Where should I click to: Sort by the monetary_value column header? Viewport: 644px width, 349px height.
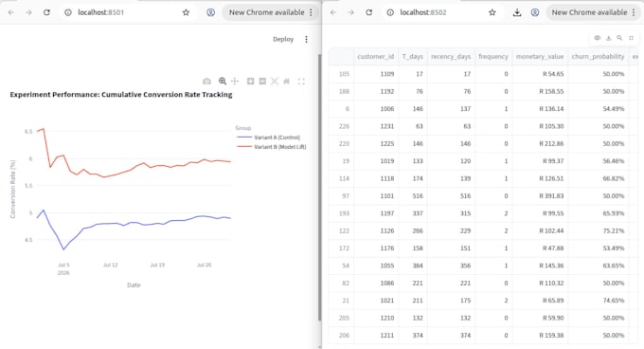[540, 57]
